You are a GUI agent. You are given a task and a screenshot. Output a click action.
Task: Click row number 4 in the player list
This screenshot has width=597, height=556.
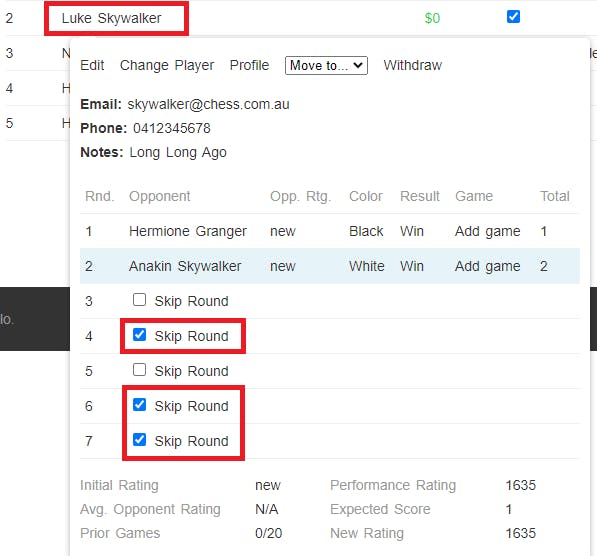tap(10, 88)
